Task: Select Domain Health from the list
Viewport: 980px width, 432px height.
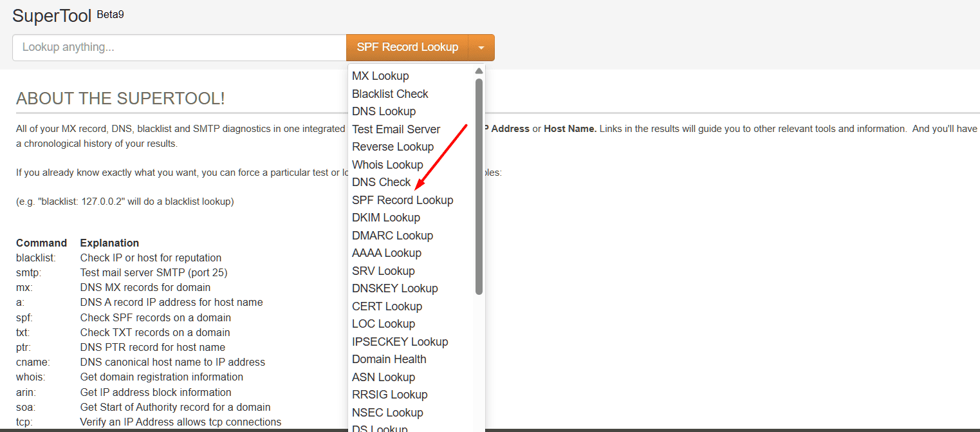Action: (x=389, y=359)
